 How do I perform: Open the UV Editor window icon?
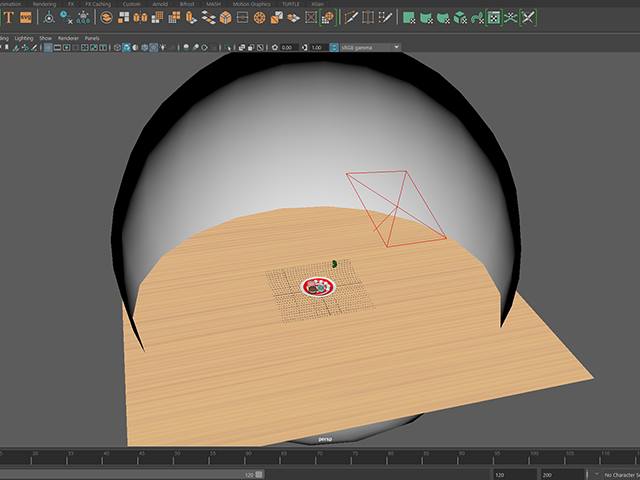(494, 18)
